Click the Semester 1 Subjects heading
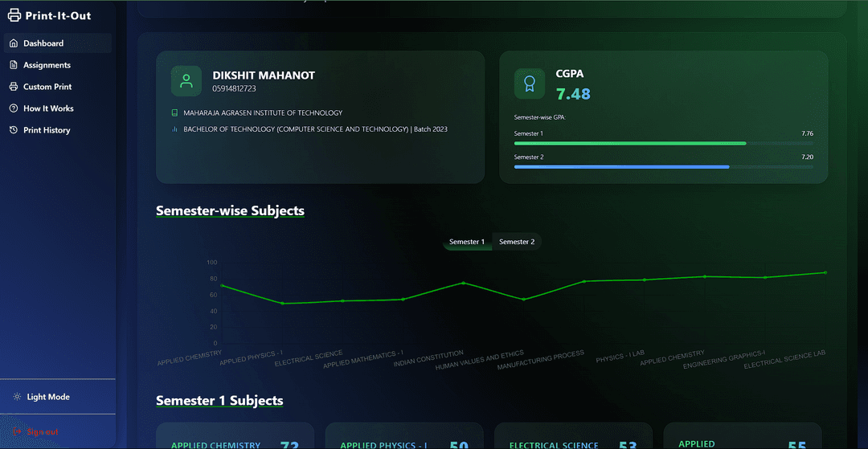Image resolution: width=868 pixels, height=449 pixels. [219, 400]
